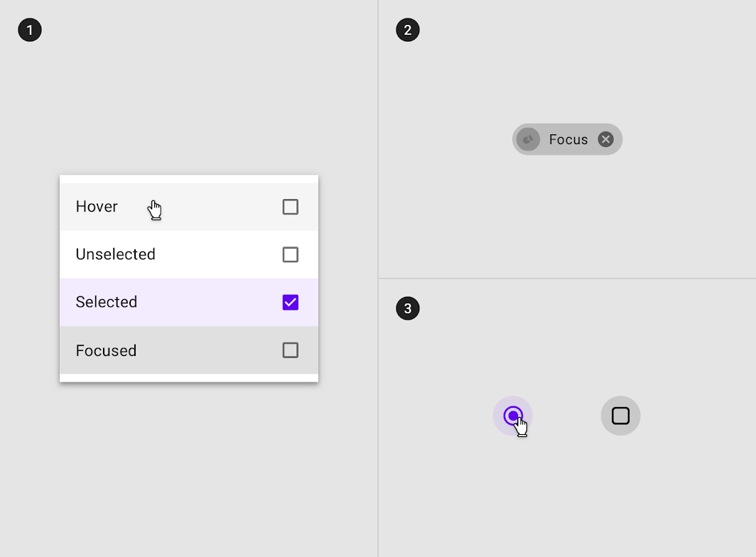The image size is (756, 557).
Task: Click the hand pointer over radio button
Action: click(521, 427)
